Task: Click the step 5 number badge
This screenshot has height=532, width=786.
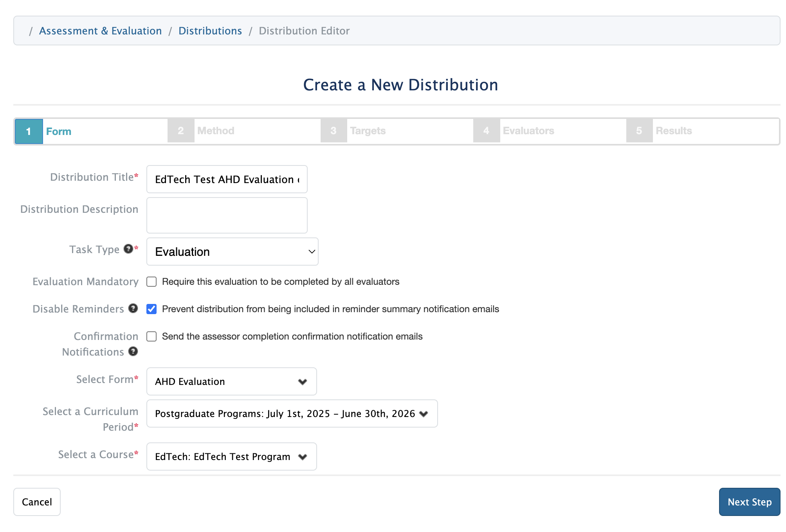Action: point(639,131)
